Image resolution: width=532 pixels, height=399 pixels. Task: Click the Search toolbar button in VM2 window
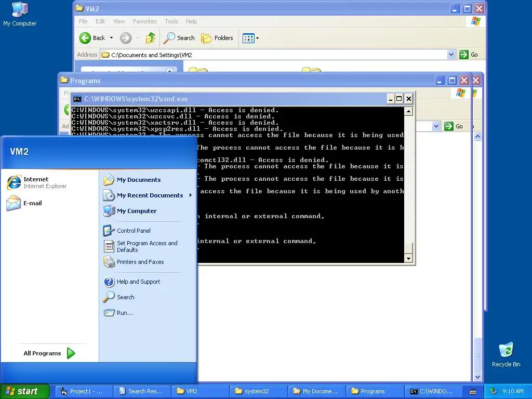tap(179, 38)
